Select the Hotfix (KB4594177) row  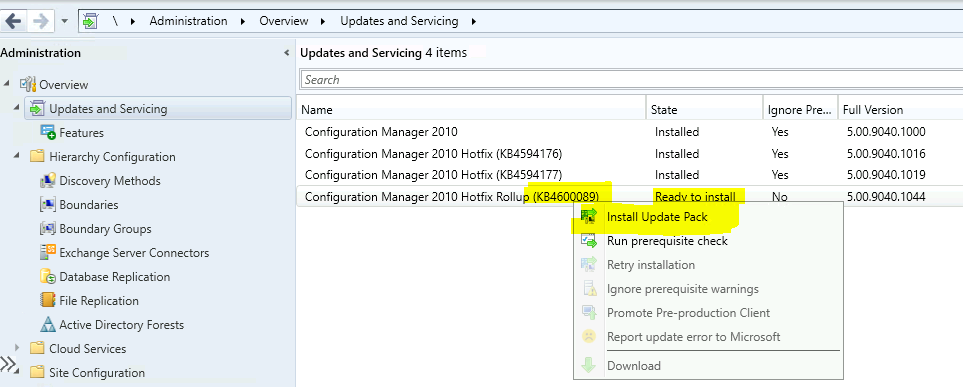(x=630, y=175)
